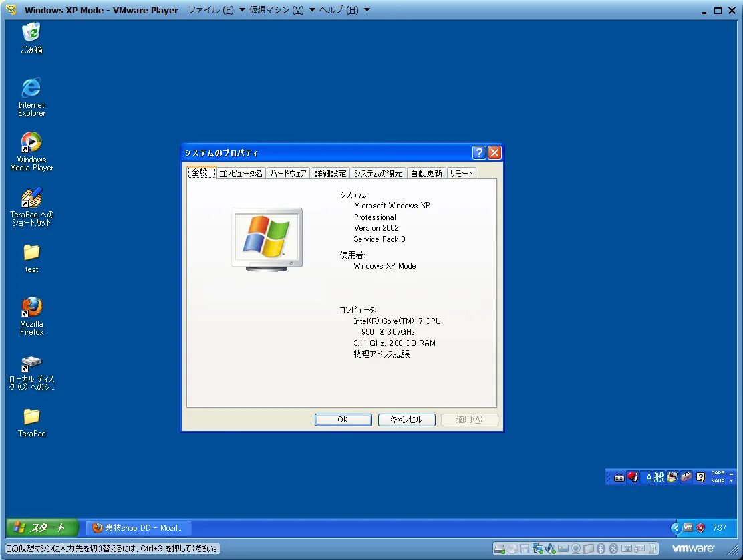
Task: Click the IME conversion mode '般' button
Action: [x=659, y=477]
